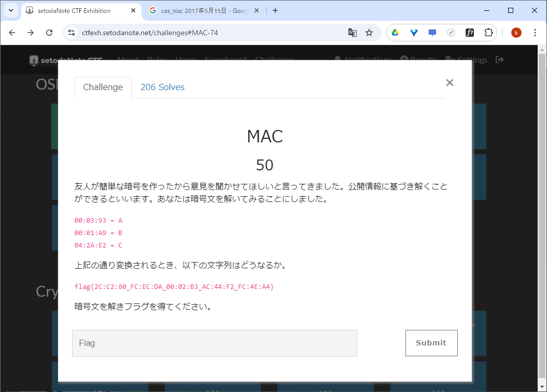Viewport: 547px width, 392px height.
Task: Click the MAC challenge title
Action: click(265, 136)
